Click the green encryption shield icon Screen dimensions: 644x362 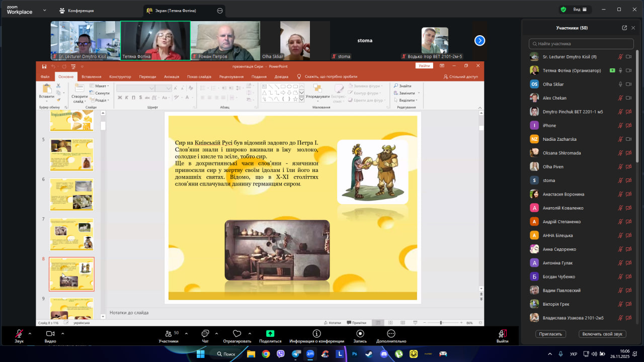(x=563, y=10)
